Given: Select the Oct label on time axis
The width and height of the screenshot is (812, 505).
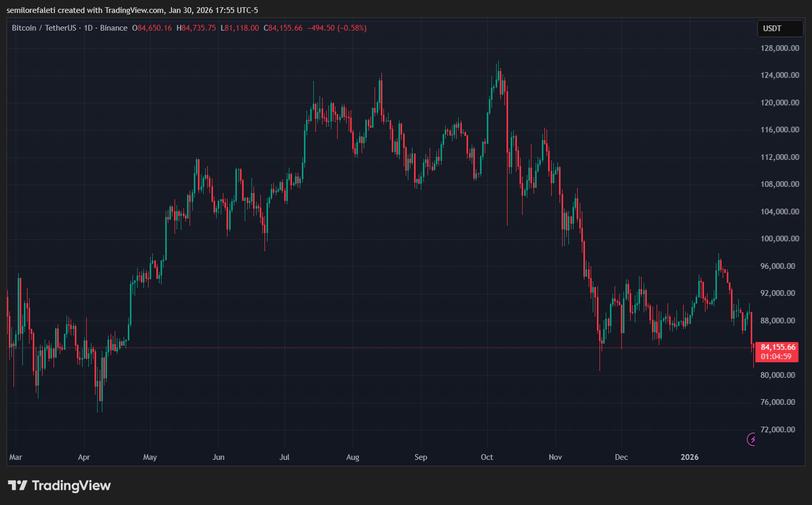Looking at the screenshot, I should point(486,457).
